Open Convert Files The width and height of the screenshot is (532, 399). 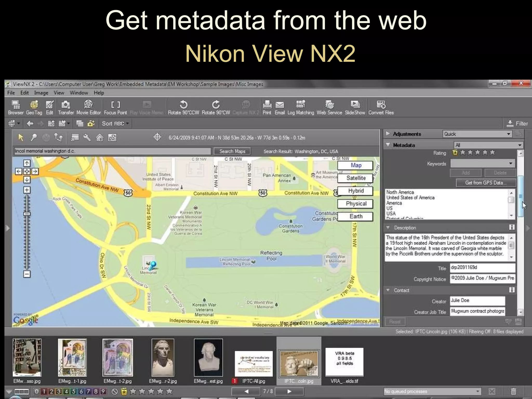[x=381, y=108]
